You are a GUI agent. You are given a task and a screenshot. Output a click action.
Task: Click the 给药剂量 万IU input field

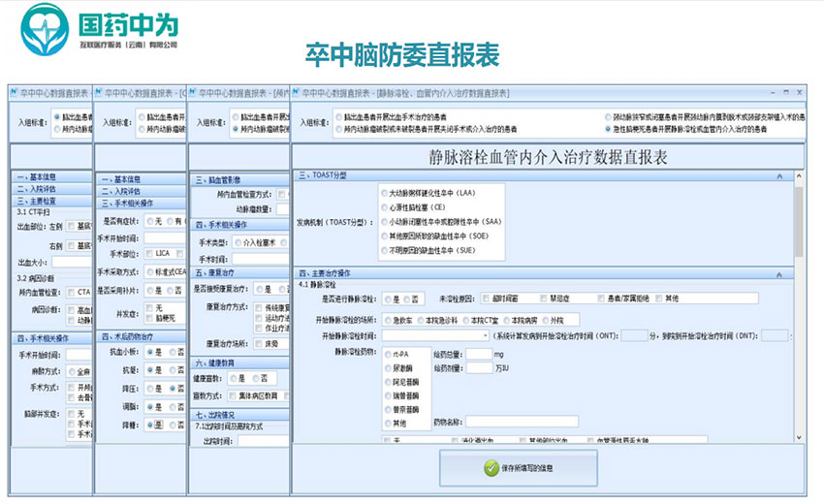[479, 368]
